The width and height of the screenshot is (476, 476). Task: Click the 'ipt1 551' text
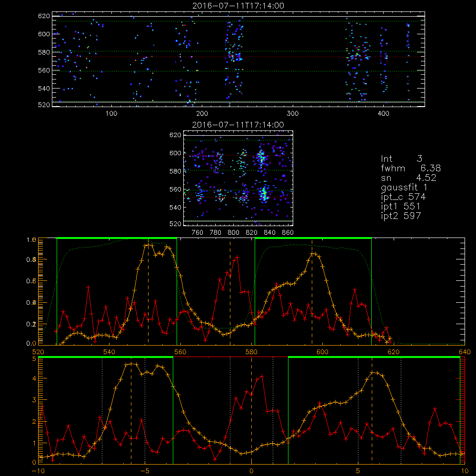(401, 207)
